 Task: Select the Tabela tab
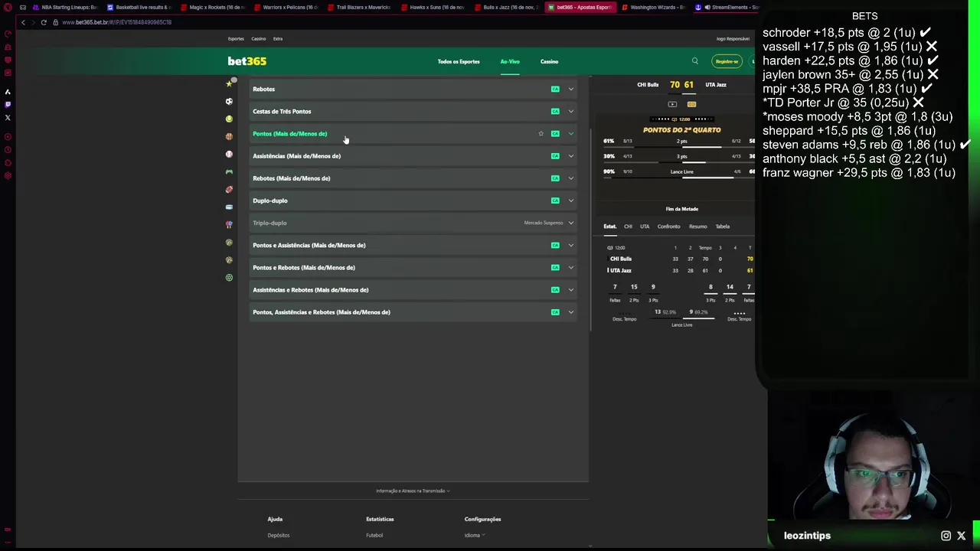coord(723,227)
